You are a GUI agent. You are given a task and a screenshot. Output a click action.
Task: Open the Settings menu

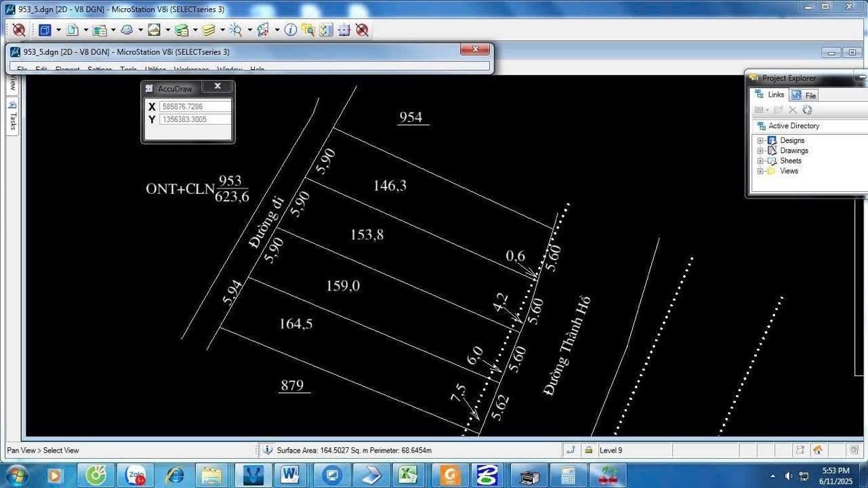click(x=100, y=69)
